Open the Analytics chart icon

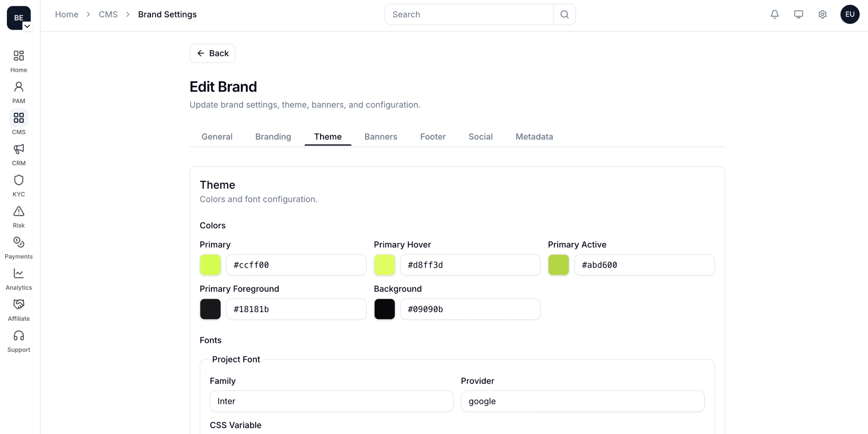[19, 273]
